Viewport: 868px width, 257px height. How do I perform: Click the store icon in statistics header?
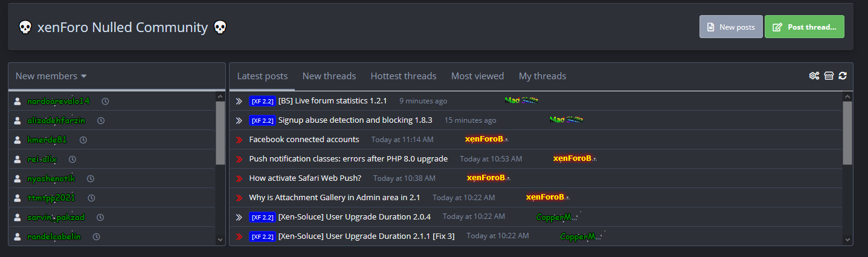829,76
